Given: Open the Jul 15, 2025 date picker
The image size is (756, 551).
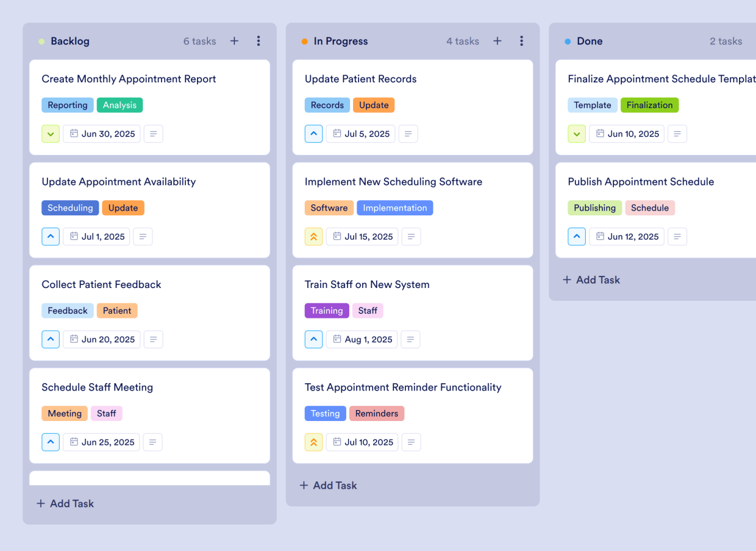Looking at the screenshot, I should [362, 236].
